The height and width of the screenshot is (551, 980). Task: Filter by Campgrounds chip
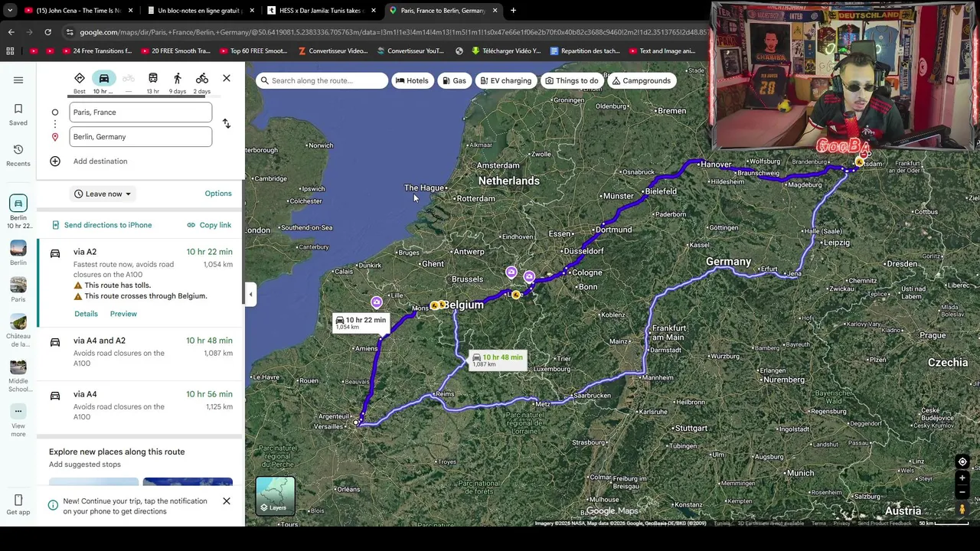click(x=641, y=80)
